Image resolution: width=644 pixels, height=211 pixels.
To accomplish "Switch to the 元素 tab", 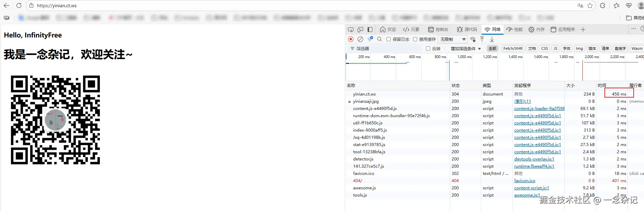I will (411, 30).
